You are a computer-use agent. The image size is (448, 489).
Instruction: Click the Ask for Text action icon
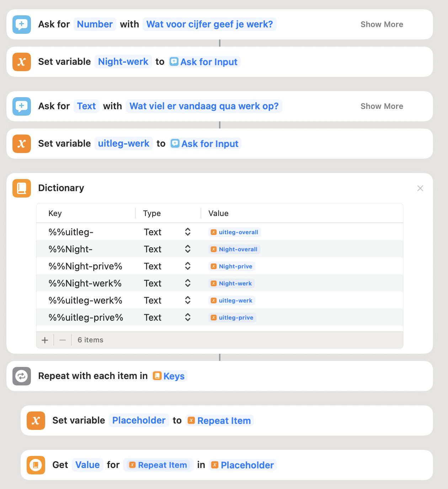[22, 106]
